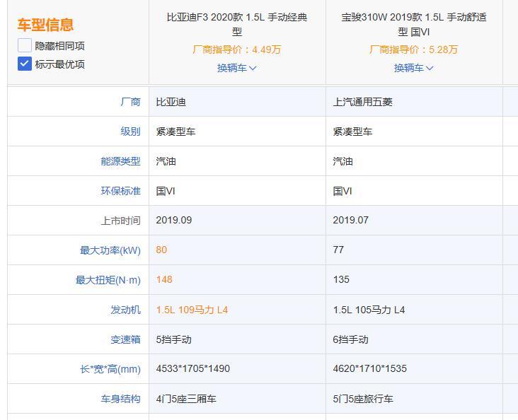Image resolution: width=518 pixels, height=420 pixels.
Task: Click the 上市时间 row label
Action: [x=120, y=221]
